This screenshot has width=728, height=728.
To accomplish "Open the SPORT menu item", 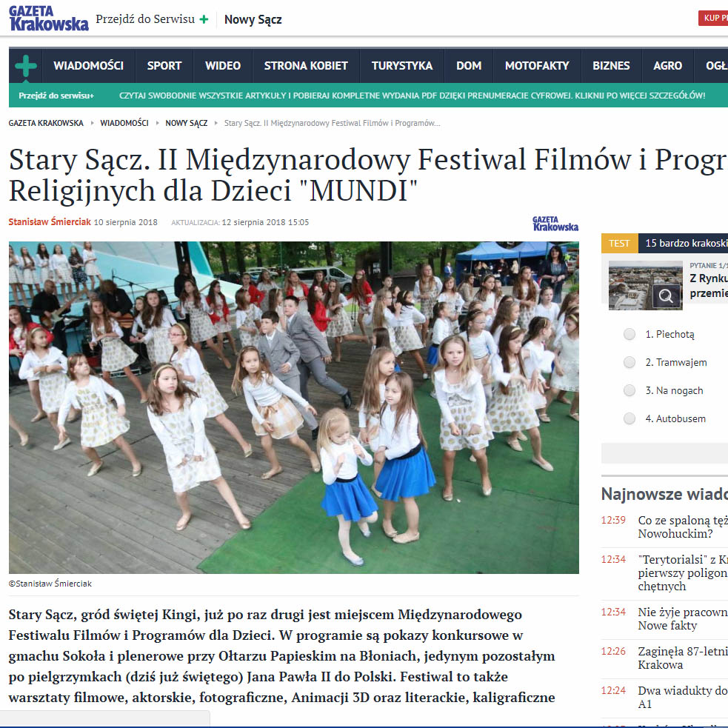I will pos(164,65).
